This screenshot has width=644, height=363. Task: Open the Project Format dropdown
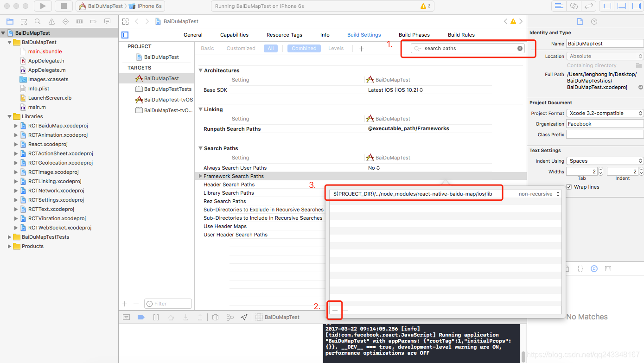(605, 113)
